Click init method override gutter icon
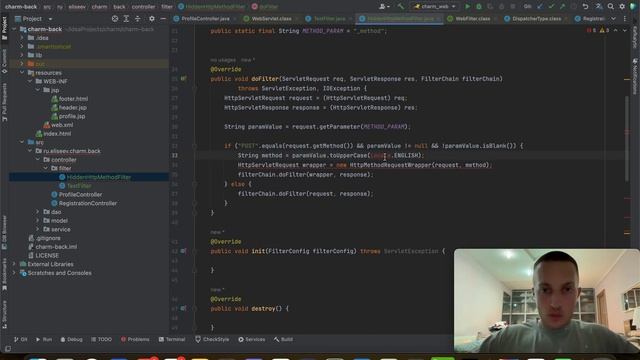Image resolution: width=640 pixels, height=360 pixels. coord(184,251)
